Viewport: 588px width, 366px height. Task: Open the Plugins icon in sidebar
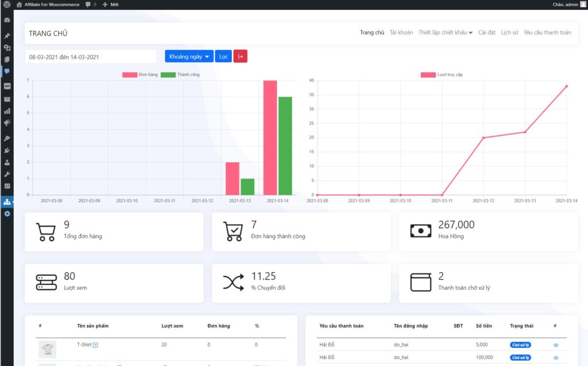point(7,151)
